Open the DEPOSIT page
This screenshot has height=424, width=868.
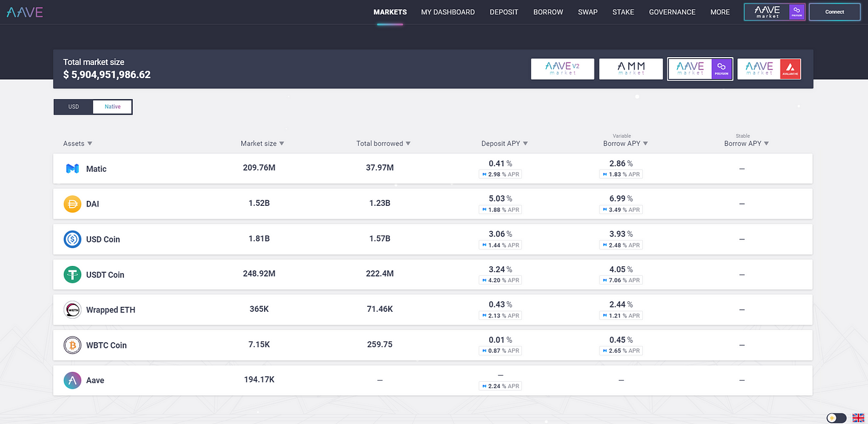504,12
